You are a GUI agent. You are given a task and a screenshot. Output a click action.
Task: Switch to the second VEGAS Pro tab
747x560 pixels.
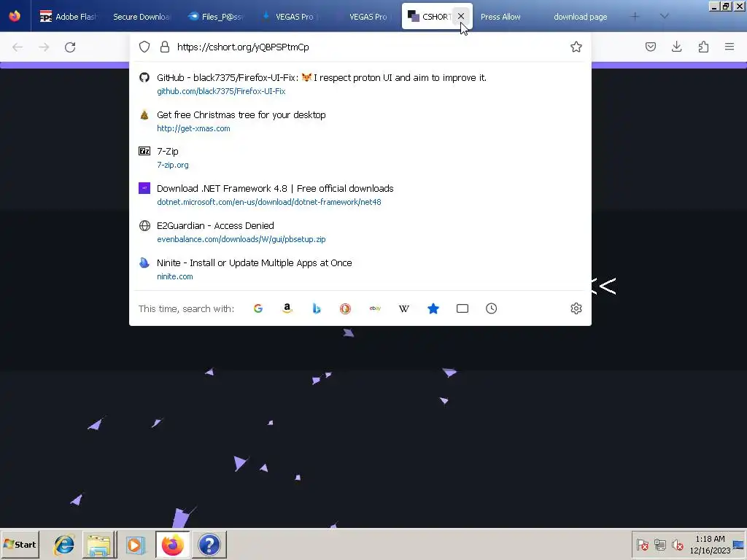(365, 16)
